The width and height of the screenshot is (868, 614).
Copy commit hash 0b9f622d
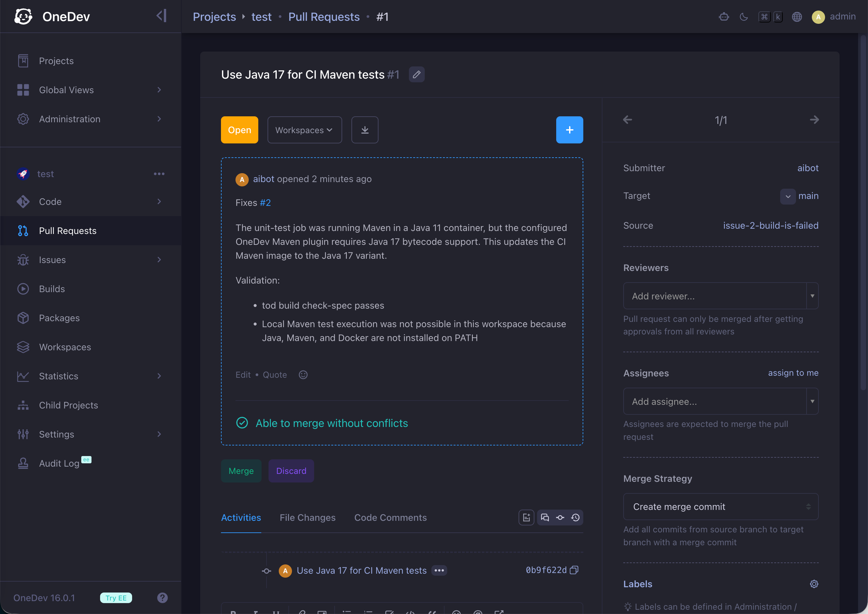click(x=574, y=570)
